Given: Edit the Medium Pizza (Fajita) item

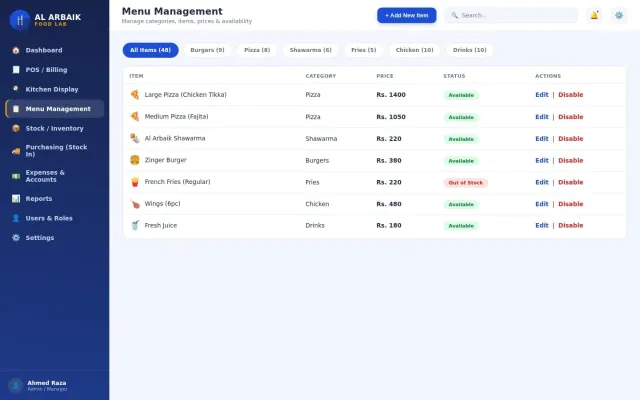Looking at the screenshot, I should [x=542, y=117].
